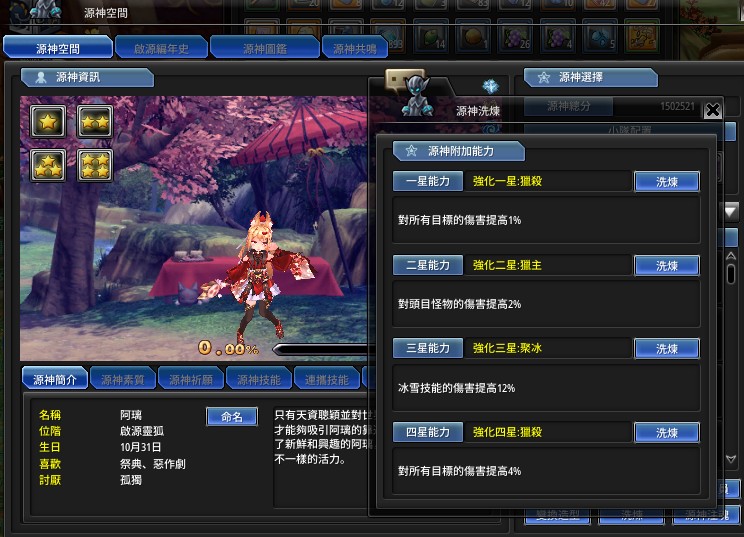The image size is (744, 537).
Task: Click the birthday value 10月31日
Action: point(140,447)
